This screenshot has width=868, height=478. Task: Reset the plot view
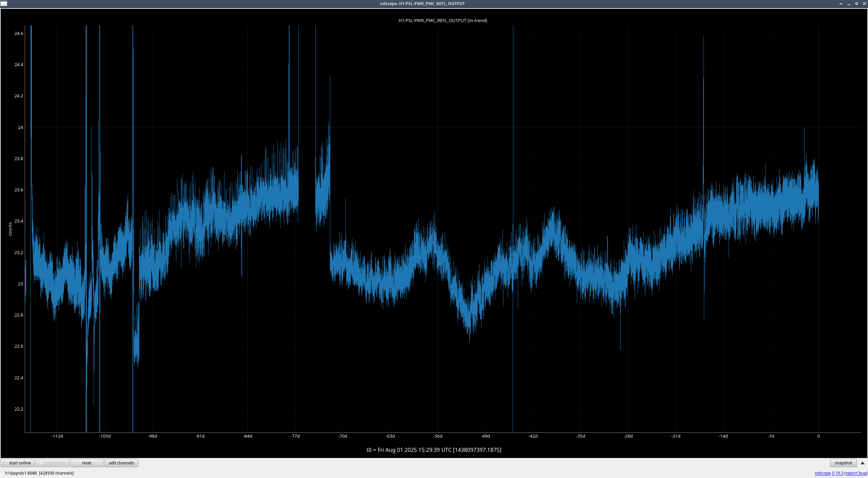[x=87, y=463]
